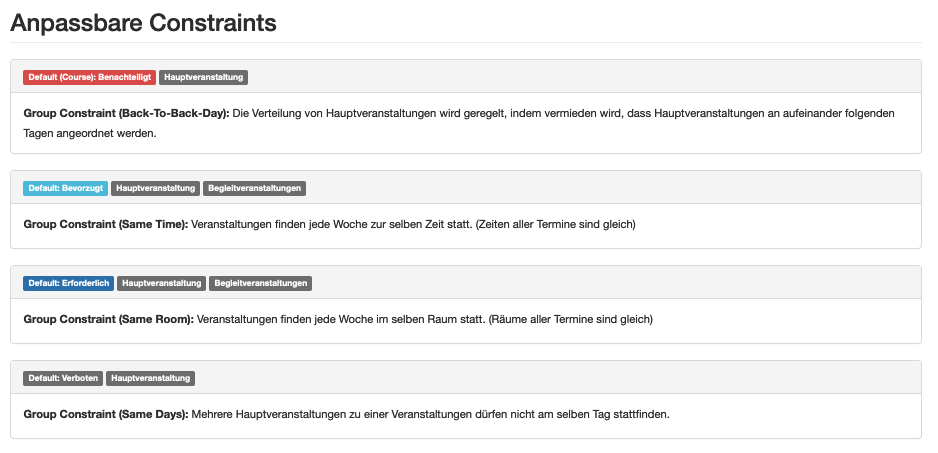Click the Hauptveranstaltung badge in the Back-To-Back-Day panel
This screenshot has width=938, height=453.
point(203,77)
